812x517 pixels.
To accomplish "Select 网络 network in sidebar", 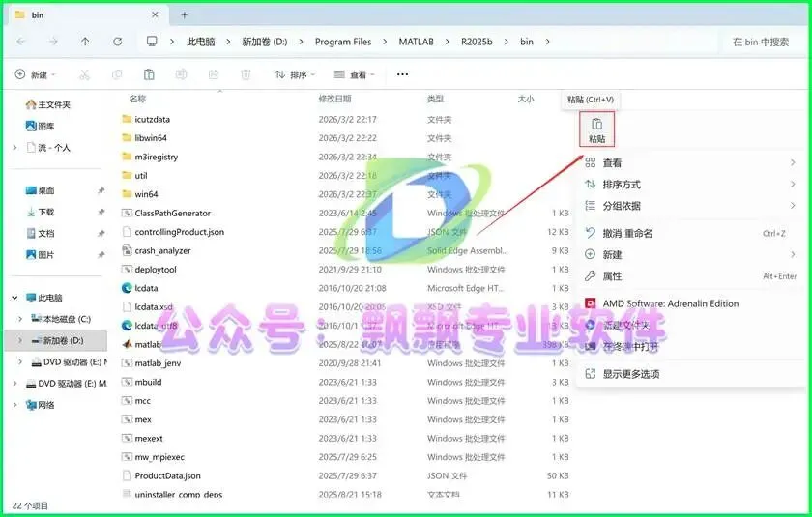I will pos(41,405).
